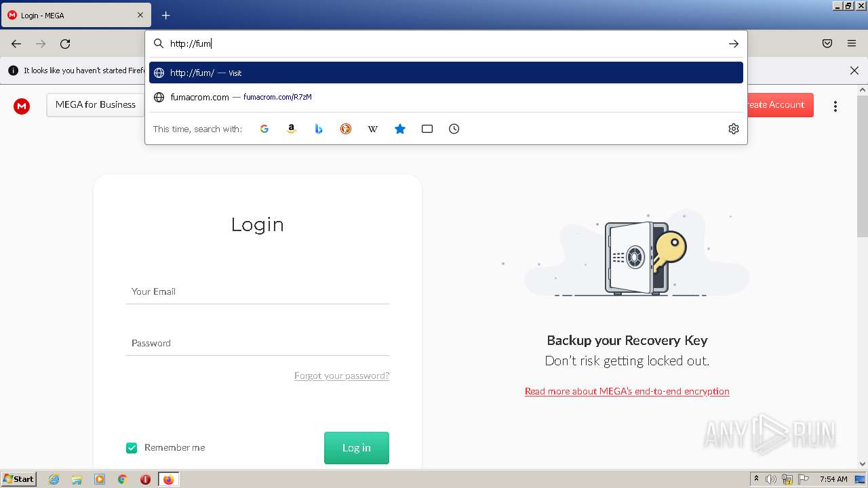
Task: Open the network tray icon
Action: pos(787,479)
